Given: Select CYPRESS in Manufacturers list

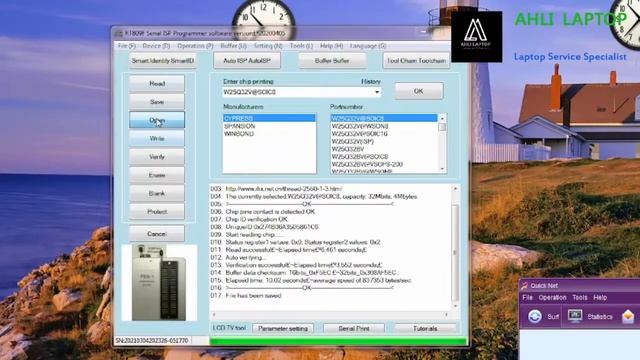Looking at the screenshot, I should 269,118.
